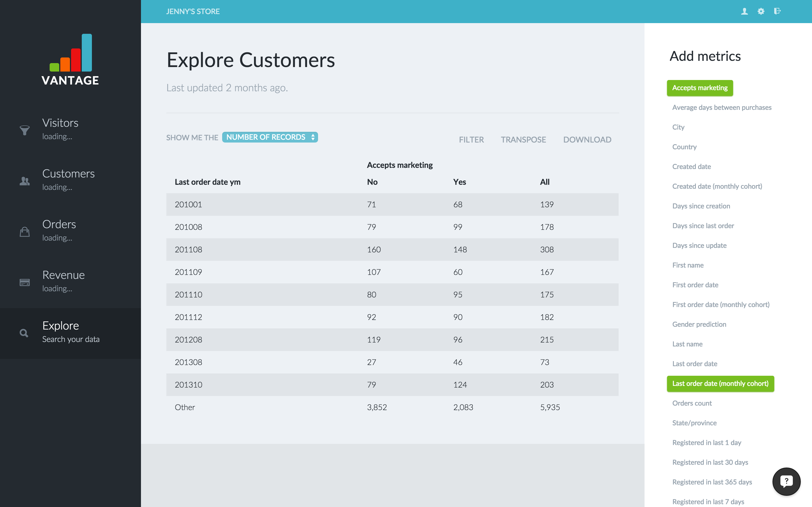Click the Revenue credit card icon

(x=25, y=282)
